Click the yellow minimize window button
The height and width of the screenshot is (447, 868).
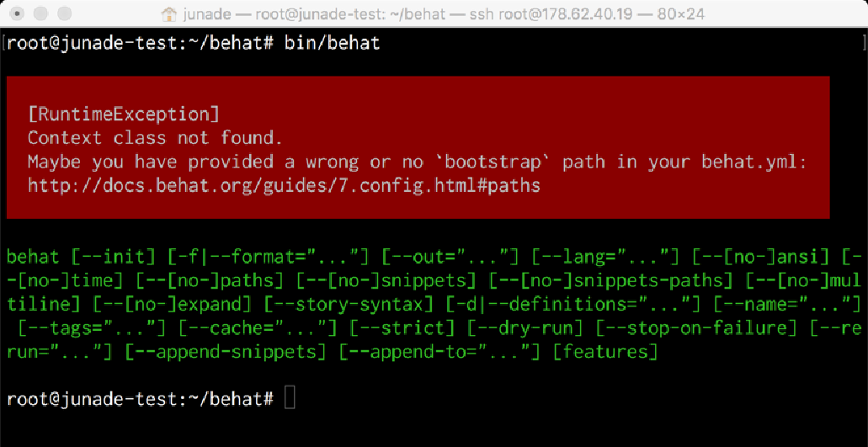(x=41, y=13)
